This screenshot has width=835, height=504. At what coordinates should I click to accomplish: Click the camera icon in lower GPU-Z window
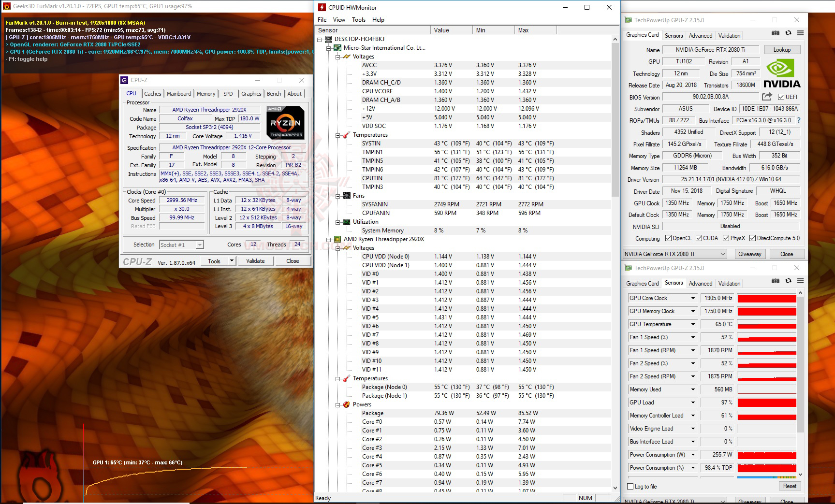(x=776, y=281)
